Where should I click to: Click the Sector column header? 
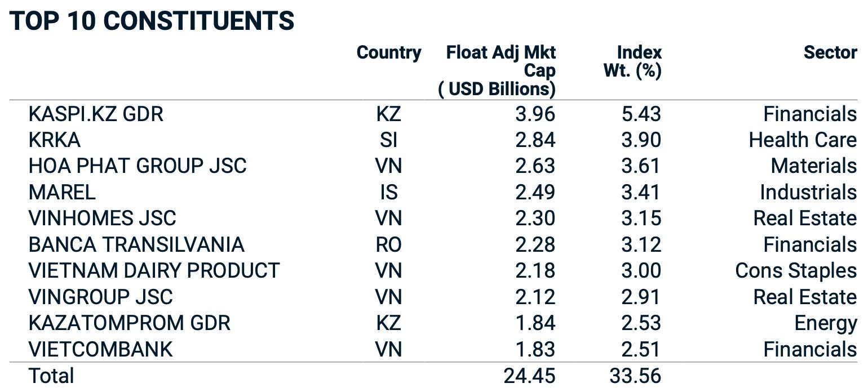pyautogui.click(x=830, y=53)
